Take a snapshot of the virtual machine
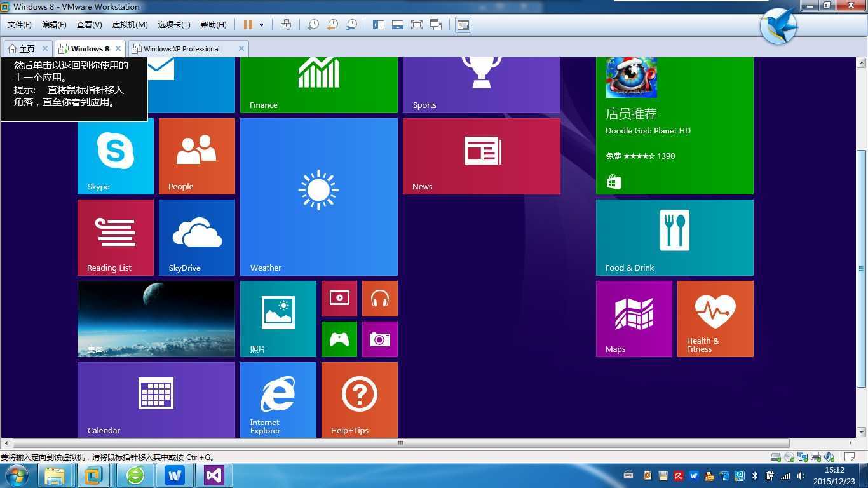 click(x=313, y=25)
